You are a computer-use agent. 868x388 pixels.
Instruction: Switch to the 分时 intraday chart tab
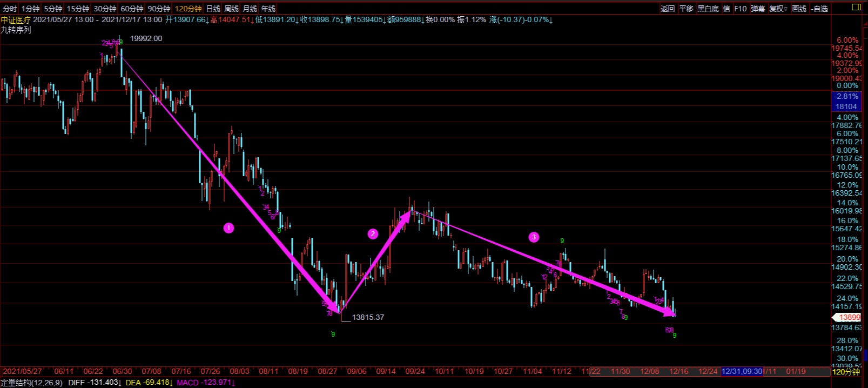point(10,9)
